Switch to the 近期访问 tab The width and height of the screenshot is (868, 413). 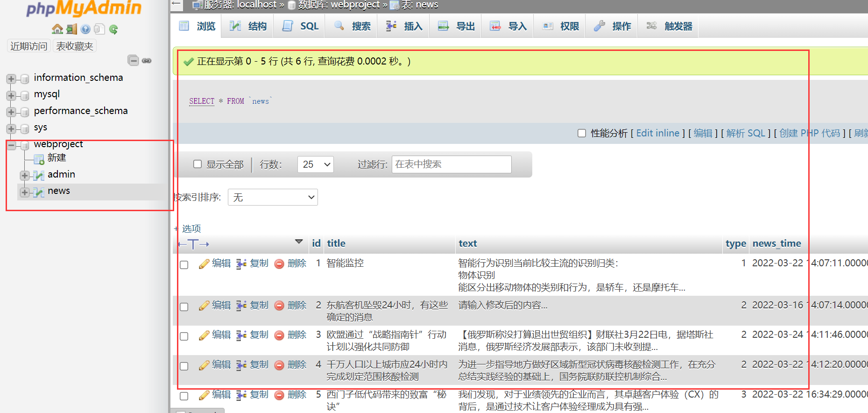click(29, 46)
